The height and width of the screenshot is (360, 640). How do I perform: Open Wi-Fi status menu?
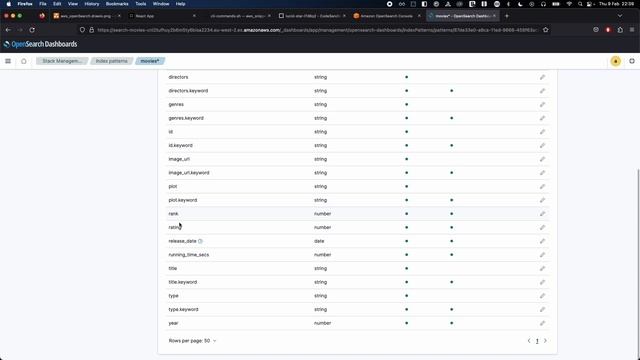[x=569, y=4]
